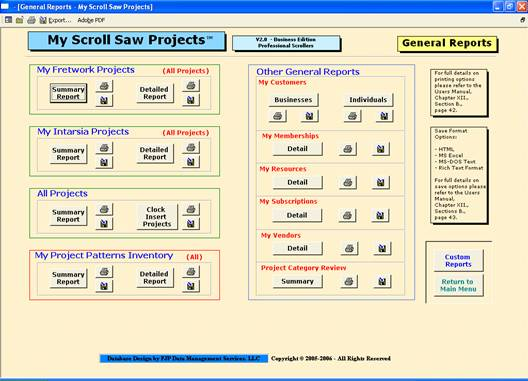Screen dimensions: 528x381
Task: Save the My Vendors detail report
Action: click(382, 249)
